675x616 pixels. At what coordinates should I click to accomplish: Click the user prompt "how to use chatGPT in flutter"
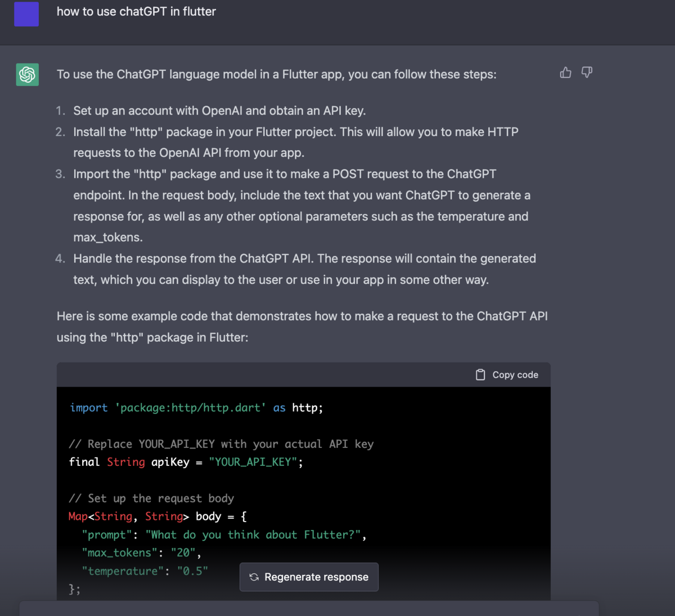[136, 12]
